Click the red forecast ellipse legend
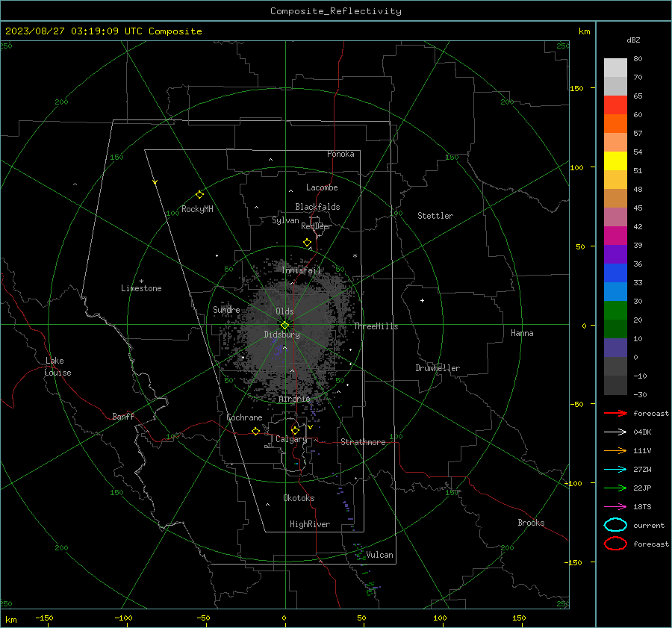 pos(615,544)
